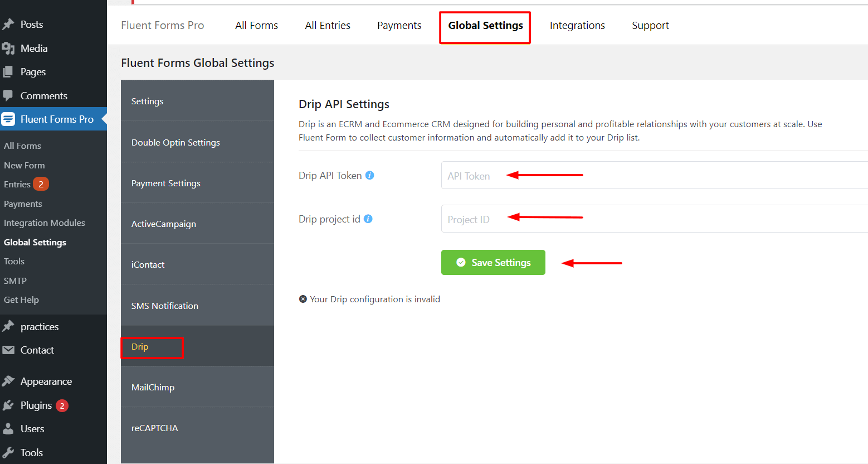The image size is (868, 464).
Task: Click the Pages icon in sidebar
Action: click(x=8, y=72)
